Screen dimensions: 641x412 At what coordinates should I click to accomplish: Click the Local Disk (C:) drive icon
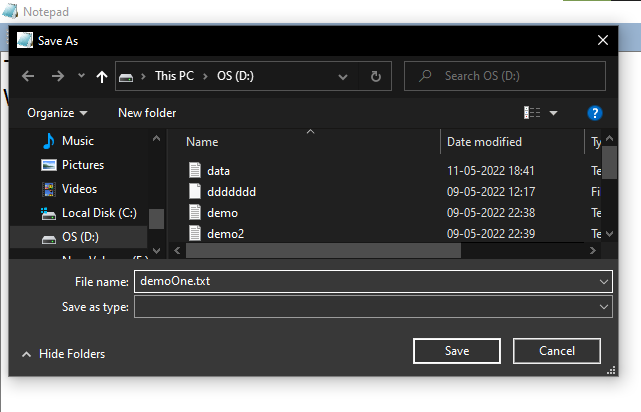48,213
